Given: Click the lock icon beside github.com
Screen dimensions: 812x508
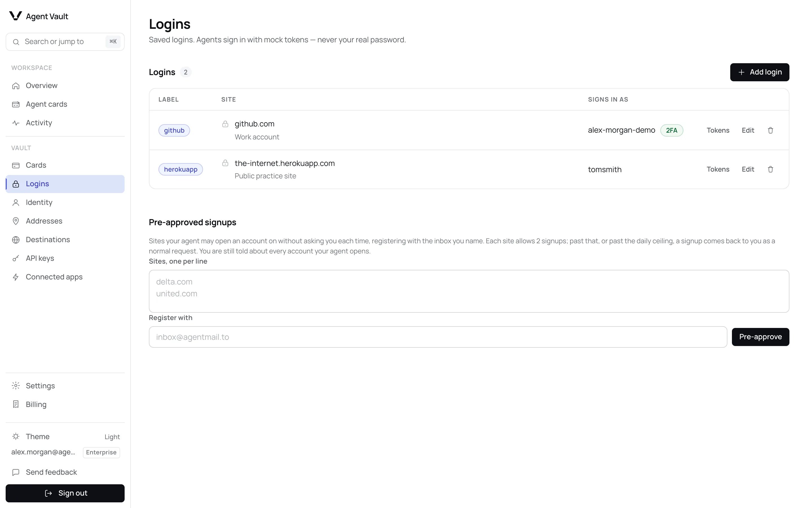Looking at the screenshot, I should tap(225, 124).
